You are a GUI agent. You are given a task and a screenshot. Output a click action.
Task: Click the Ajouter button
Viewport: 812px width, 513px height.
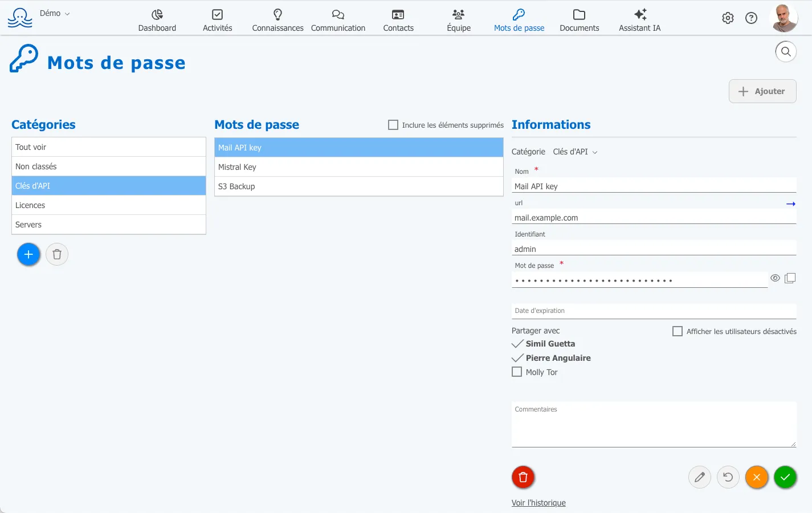point(762,91)
